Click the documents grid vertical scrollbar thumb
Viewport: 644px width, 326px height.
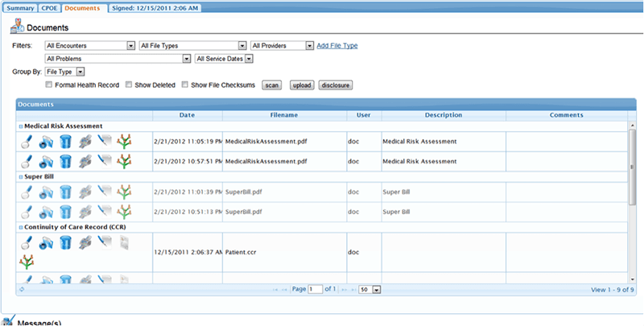(x=632, y=167)
